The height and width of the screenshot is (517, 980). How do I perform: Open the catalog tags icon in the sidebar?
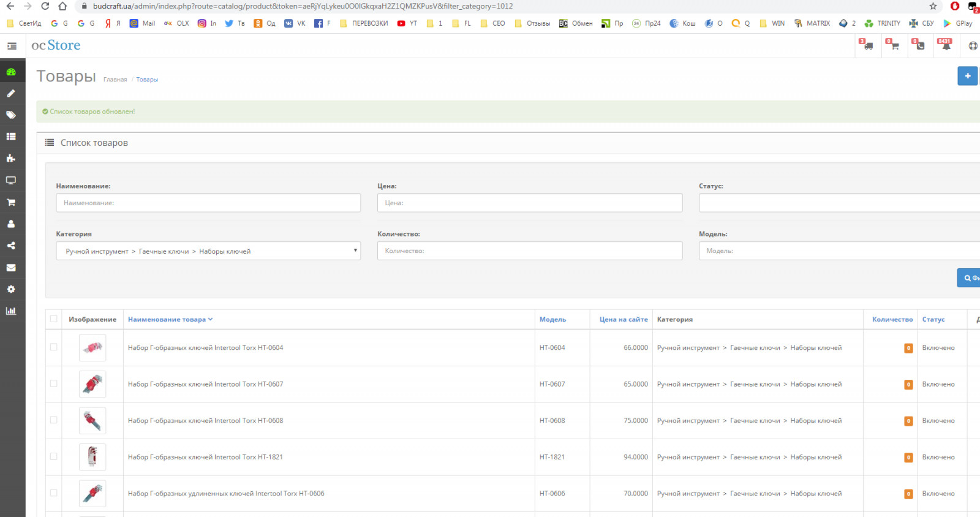(11, 115)
